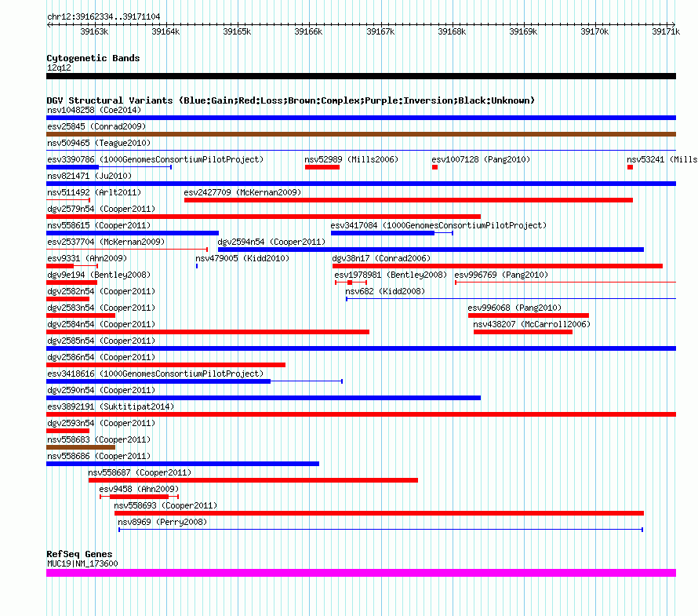Click the DGV Structural Variants track title
Image resolution: width=698 pixels, height=616 pixels.
(x=291, y=100)
